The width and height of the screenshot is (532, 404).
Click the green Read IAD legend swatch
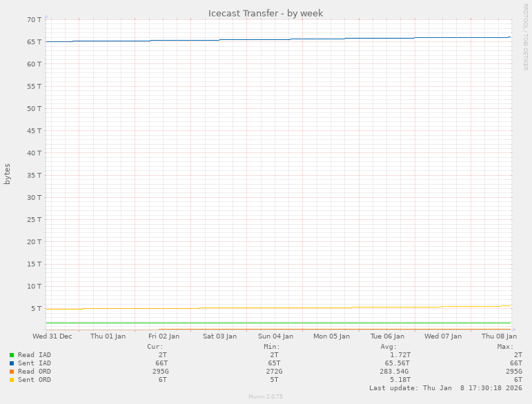(x=12, y=355)
